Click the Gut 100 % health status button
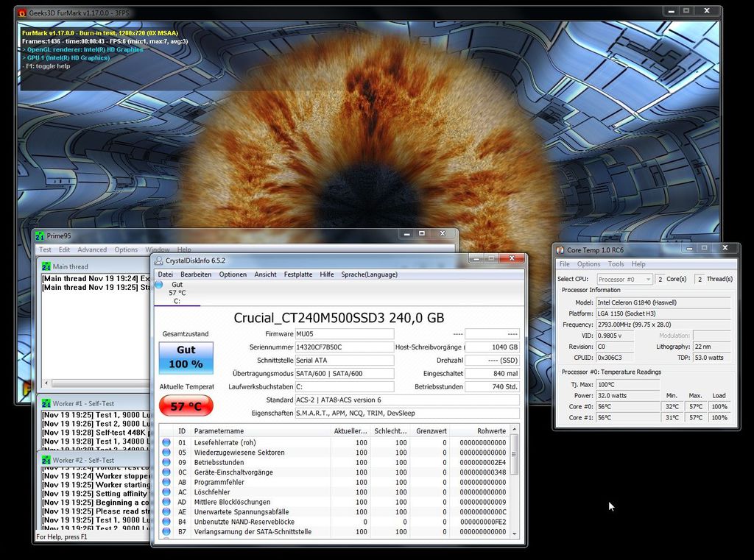 point(186,357)
